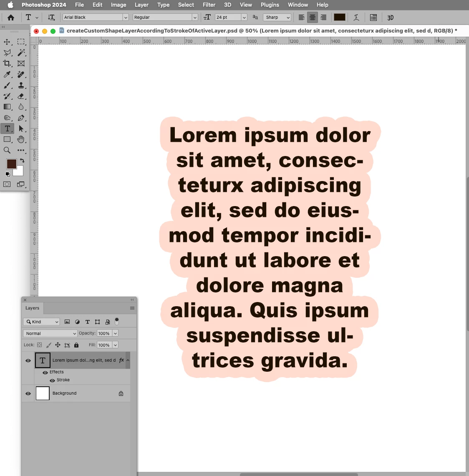Hide the Stroke effect
Image resolution: width=469 pixels, height=476 pixels.
(x=52, y=380)
